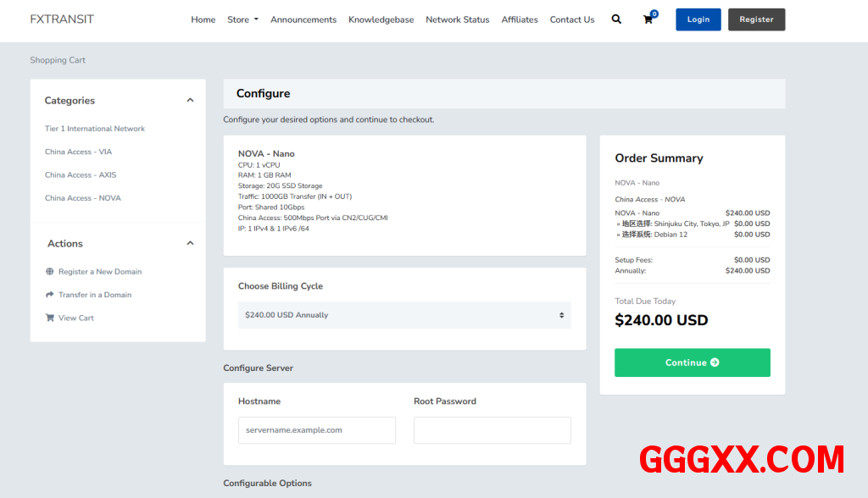Select China Access - VIA category
Viewport: 868px width, 498px height.
point(78,152)
